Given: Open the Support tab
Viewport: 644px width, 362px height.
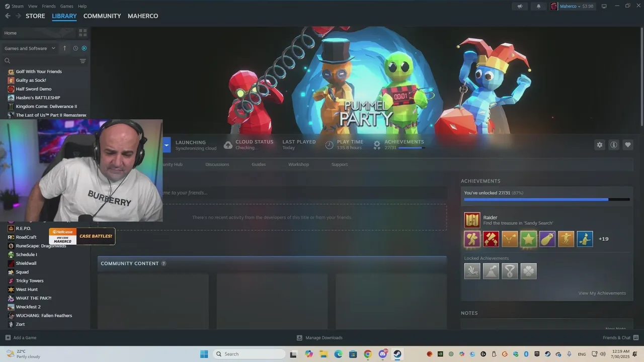Looking at the screenshot, I should [340, 164].
